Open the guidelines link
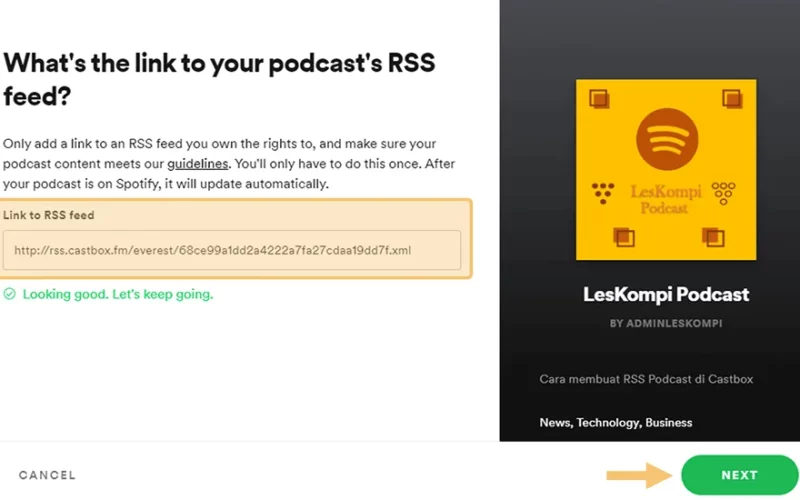Screen dimensions: 800x500 [197, 164]
